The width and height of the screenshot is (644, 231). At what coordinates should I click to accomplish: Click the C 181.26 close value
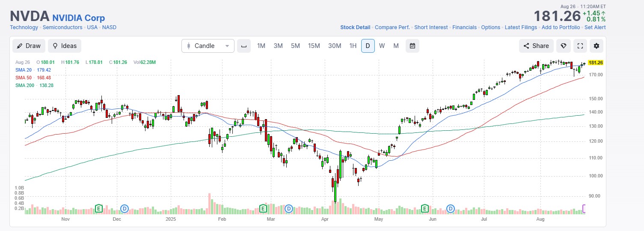118,62
